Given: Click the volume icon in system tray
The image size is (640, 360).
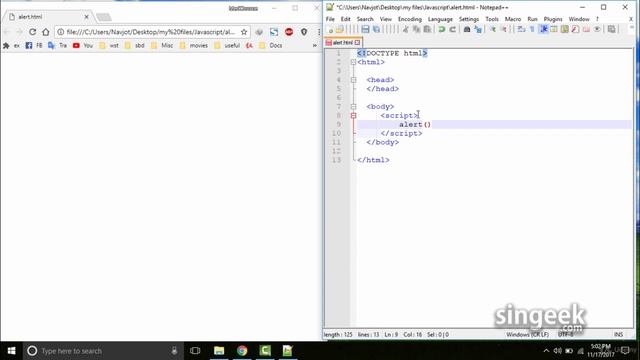Looking at the screenshot, I should [x=558, y=351].
